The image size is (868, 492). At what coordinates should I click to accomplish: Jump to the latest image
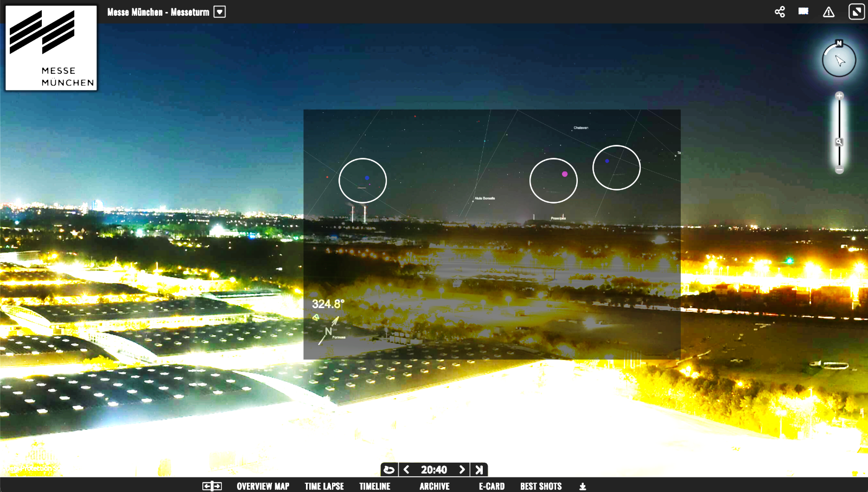[479, 470]
